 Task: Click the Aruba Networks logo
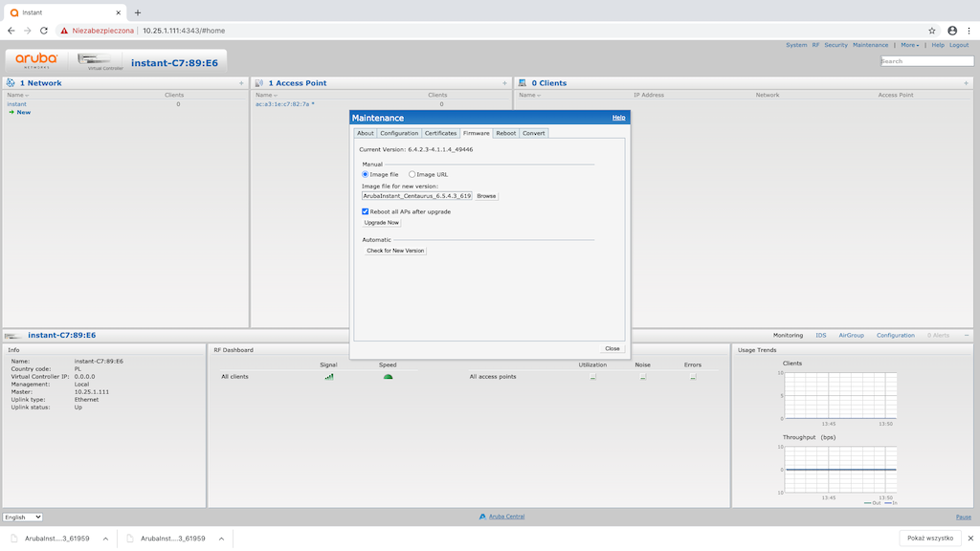(x=36, y=60)
